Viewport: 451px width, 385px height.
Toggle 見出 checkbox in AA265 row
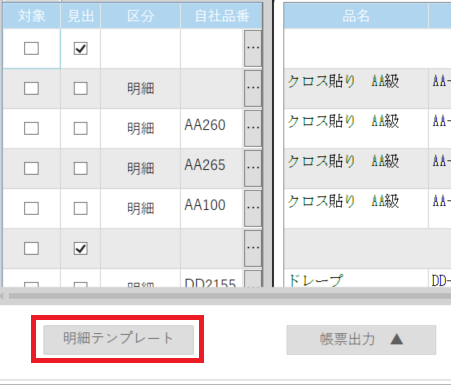(x=81, y=168)
